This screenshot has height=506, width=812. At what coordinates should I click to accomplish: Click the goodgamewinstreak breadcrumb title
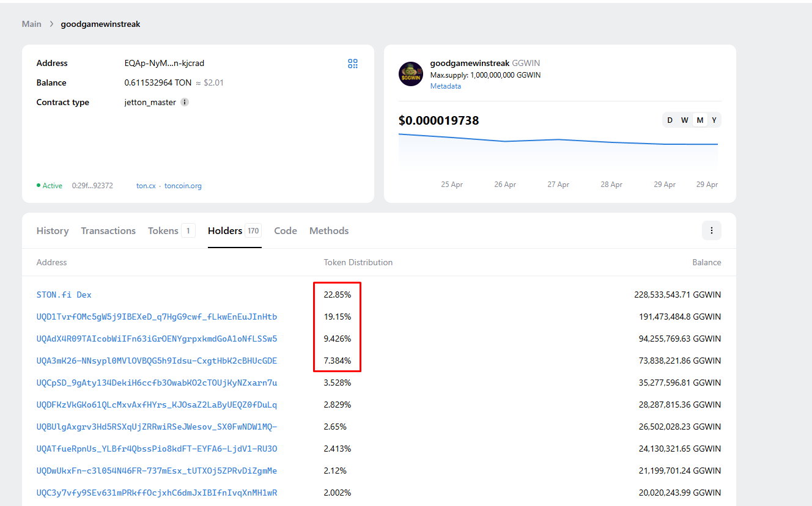pos(101,24)
